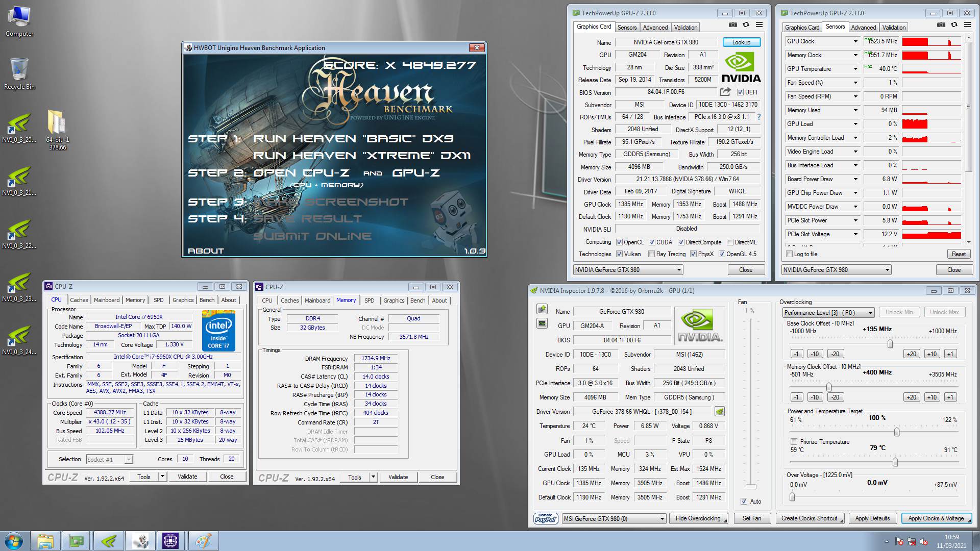Image resolution: width=980 pixels, height=551 pixels.
Task: Open the Performance Level [3] - (P0) dropdown
Action: (x=828, y=312)
